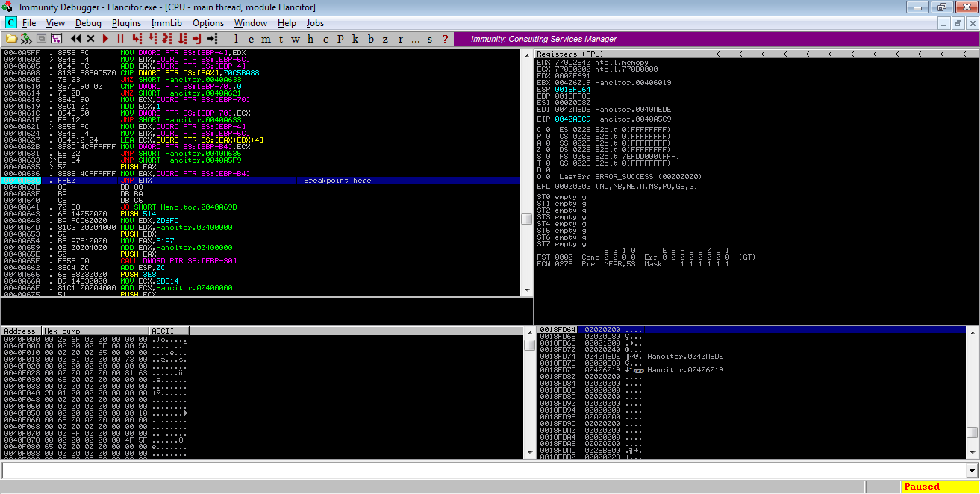Click the Open file folder icon
Image resolution: width=980 pixels, height=494 pixels.
tap(11, 38)
